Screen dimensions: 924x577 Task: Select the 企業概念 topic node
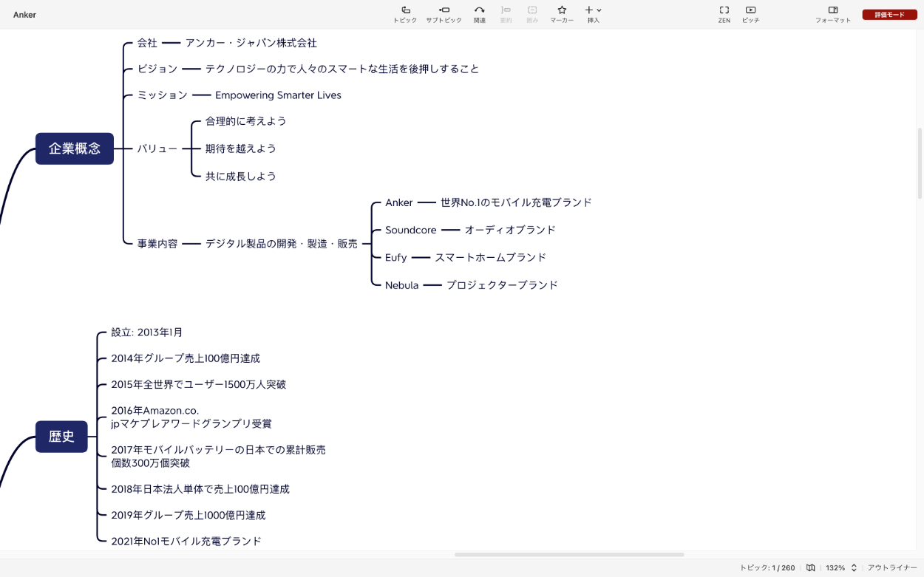point(75,148)
